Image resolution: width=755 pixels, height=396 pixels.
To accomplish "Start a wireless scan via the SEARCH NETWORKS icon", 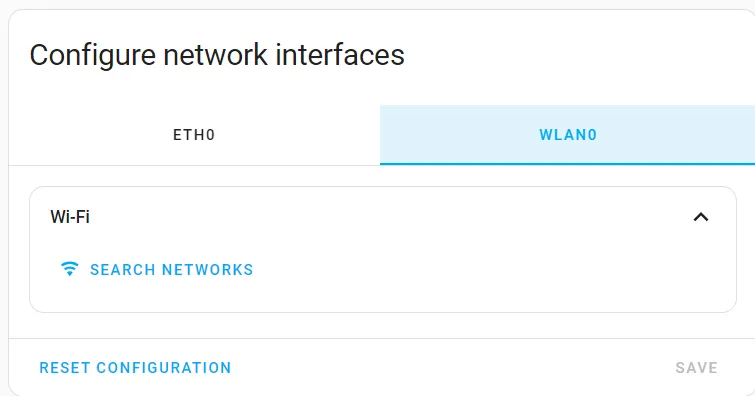I will [69, 269].
